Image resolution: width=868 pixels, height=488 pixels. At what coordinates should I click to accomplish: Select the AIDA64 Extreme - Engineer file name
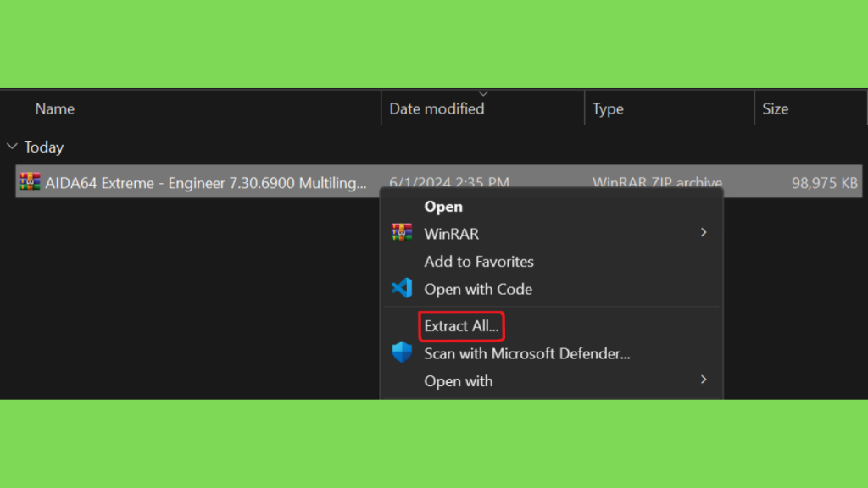(x=206, y=183)
